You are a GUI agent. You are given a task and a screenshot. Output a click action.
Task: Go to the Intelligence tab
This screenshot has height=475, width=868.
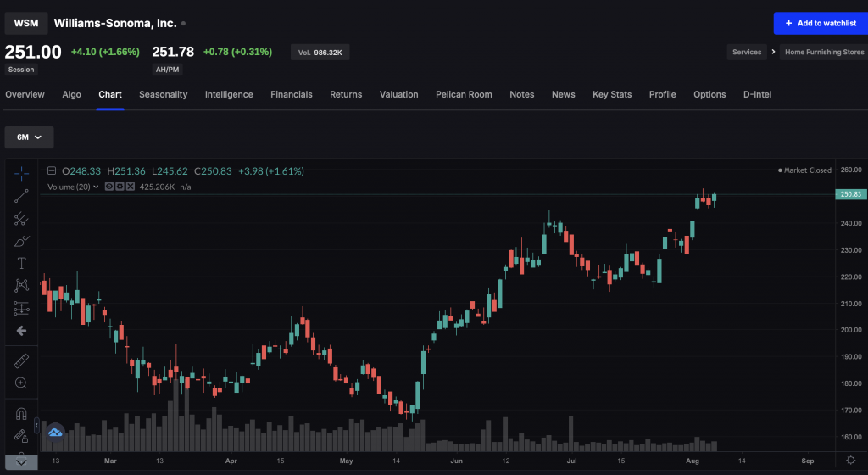229,95
